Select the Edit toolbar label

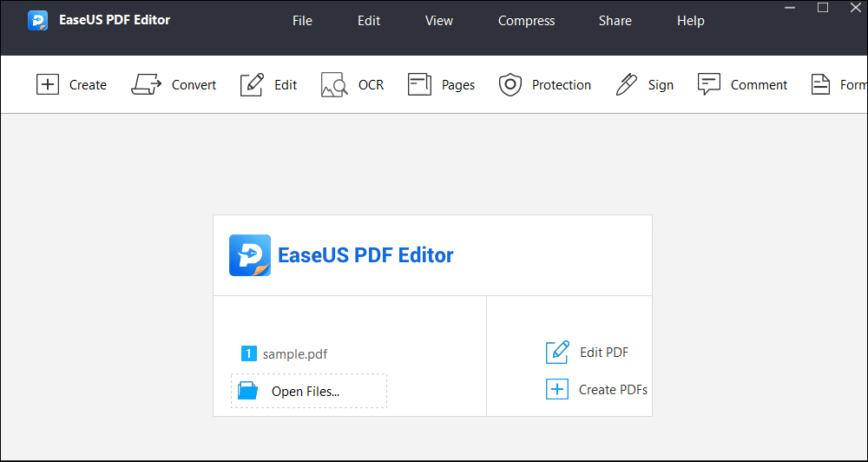[x=286, y=85]
